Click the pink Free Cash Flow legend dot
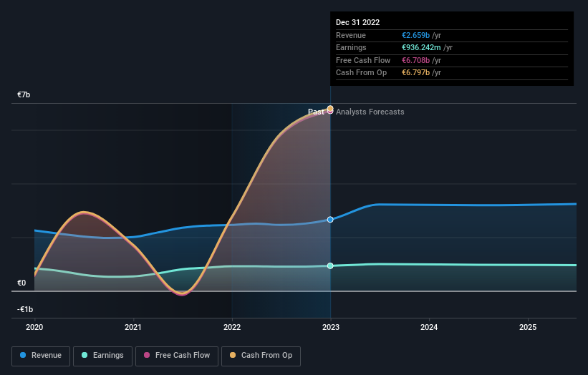The width and height of the screenshot is (588, 375). pyautogui.click(x=147, y=355)
